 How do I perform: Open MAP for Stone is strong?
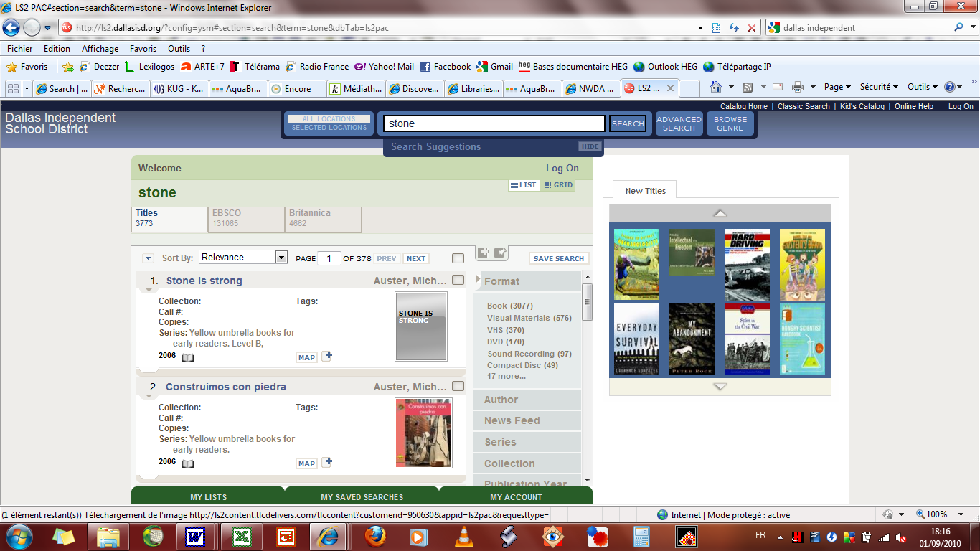(x=306, y=357)
